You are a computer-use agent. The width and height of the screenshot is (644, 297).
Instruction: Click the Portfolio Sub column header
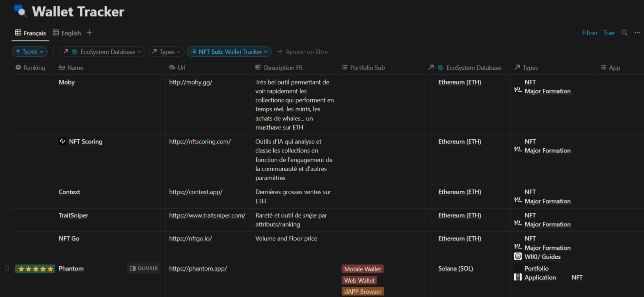pos(363,68)
